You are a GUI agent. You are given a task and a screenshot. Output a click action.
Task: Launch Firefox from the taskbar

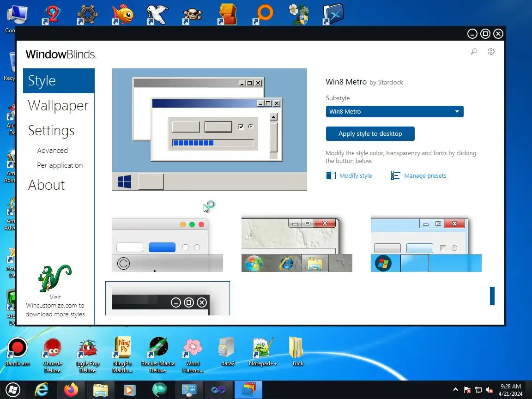point(71,390)
